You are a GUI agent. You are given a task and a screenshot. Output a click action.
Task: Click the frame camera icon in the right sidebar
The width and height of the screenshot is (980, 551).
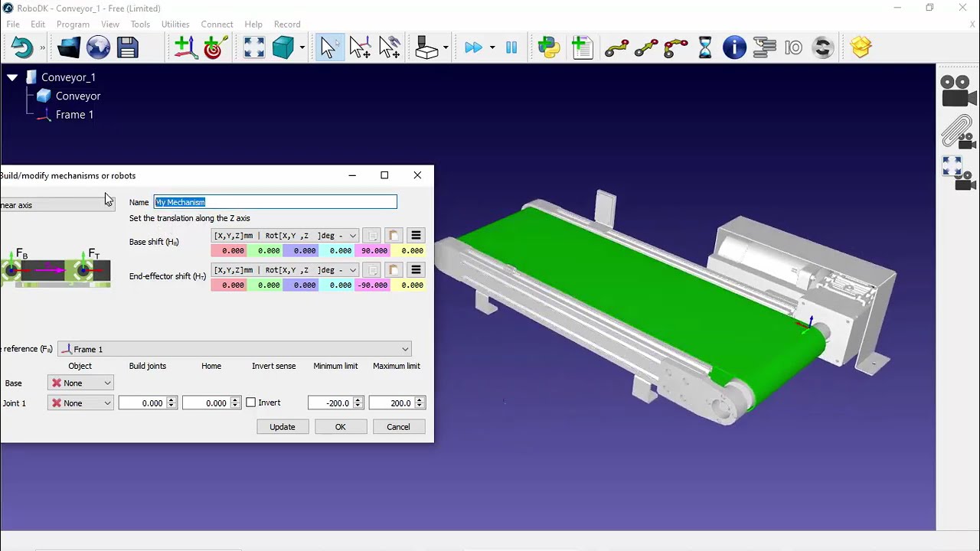(958, 172)
